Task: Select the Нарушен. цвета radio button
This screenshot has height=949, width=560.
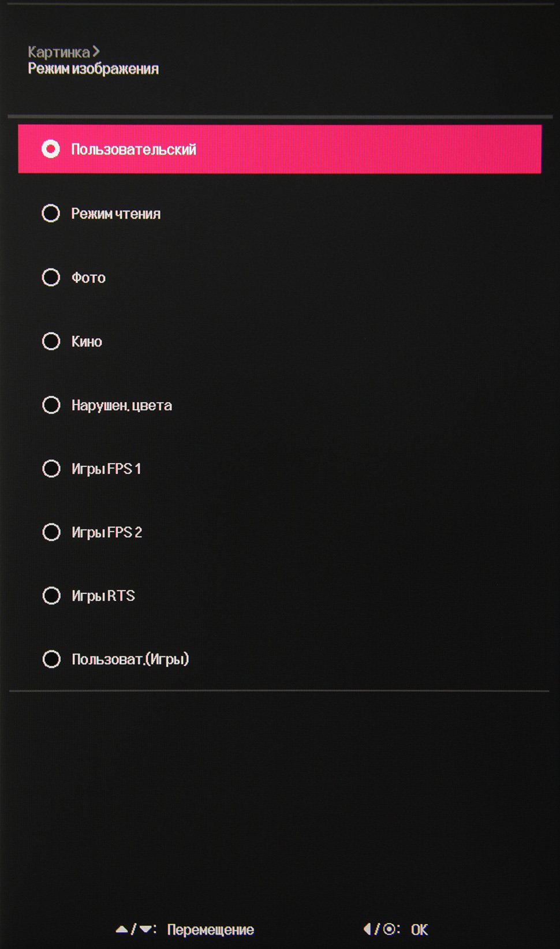Action: coord(51,405)
